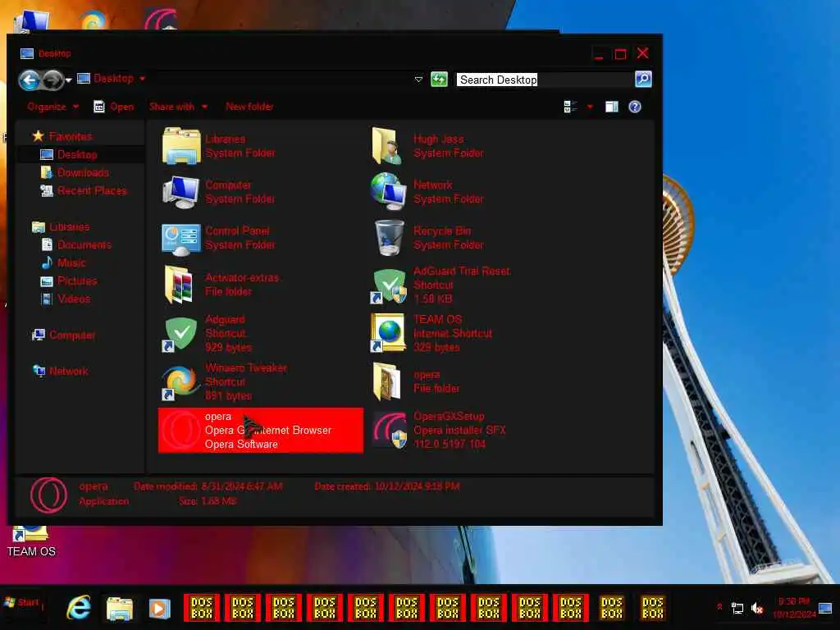Open Windows Media Player from the taskbar
The width and height of the screenshot is (840, 630).
point(159,609)
